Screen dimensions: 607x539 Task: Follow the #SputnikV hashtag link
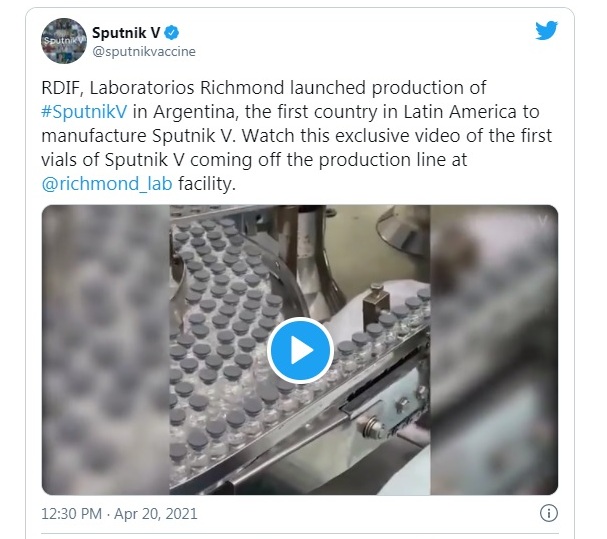pos(84,112)
